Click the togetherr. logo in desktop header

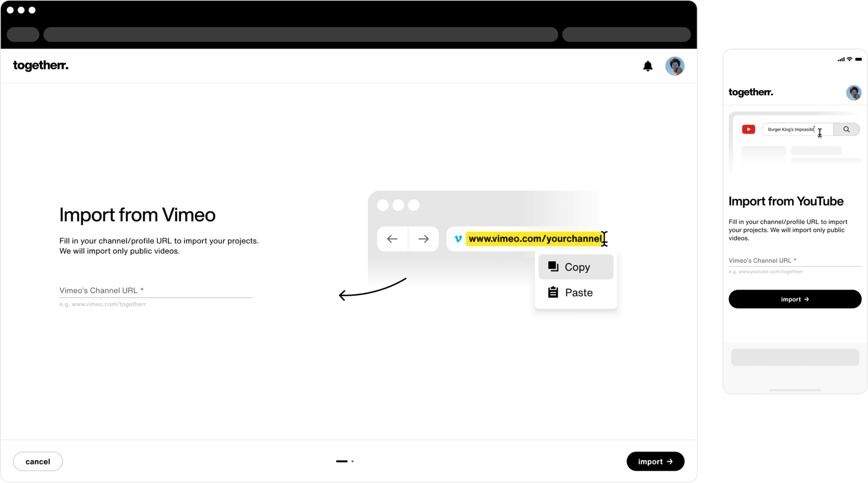pyautogui.click(x=41, y=66)
